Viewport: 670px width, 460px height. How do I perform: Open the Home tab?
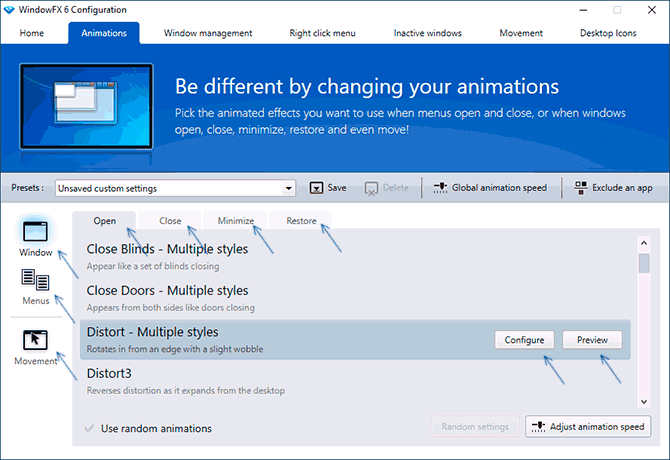(32, 33)
